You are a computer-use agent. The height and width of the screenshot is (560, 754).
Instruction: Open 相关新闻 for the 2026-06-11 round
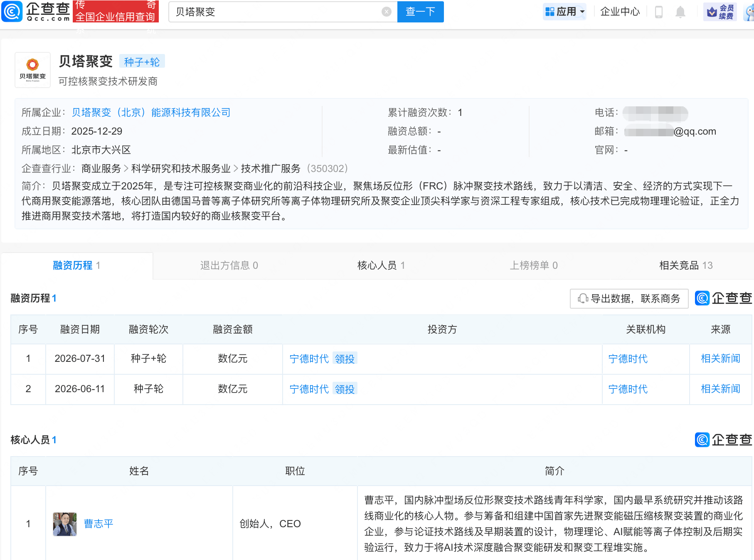pos(720,389)
